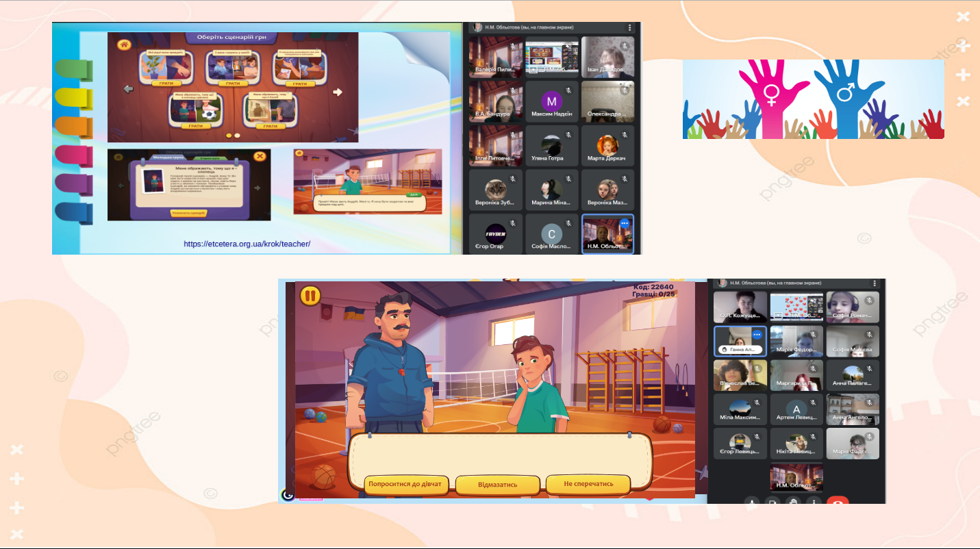Click the grey C avatar of Софія Масло...
The width and height of the screenshot is (980, 549).
551,234
